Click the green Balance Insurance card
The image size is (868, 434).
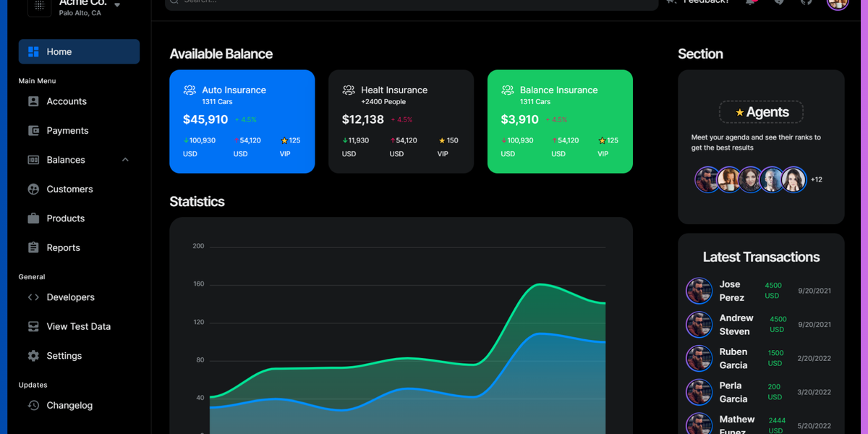(560, 121)
